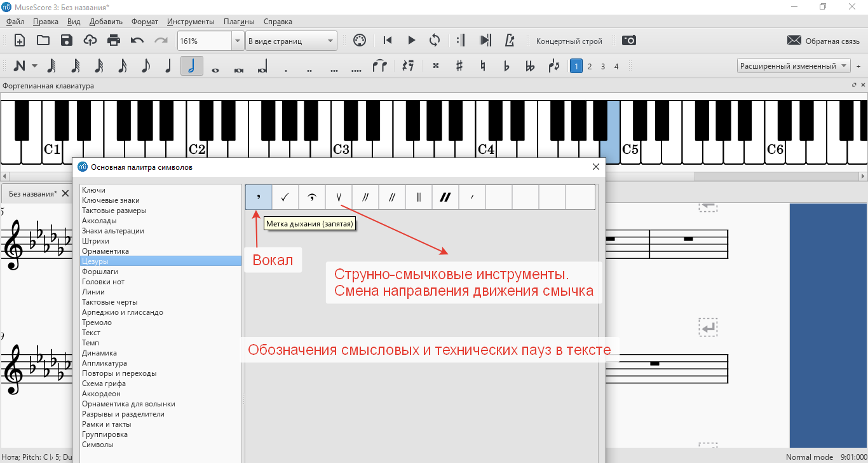Select the thick bold caesura palette cell
The height and width of the screenshot is (463, 868).
tap(445, 197)
